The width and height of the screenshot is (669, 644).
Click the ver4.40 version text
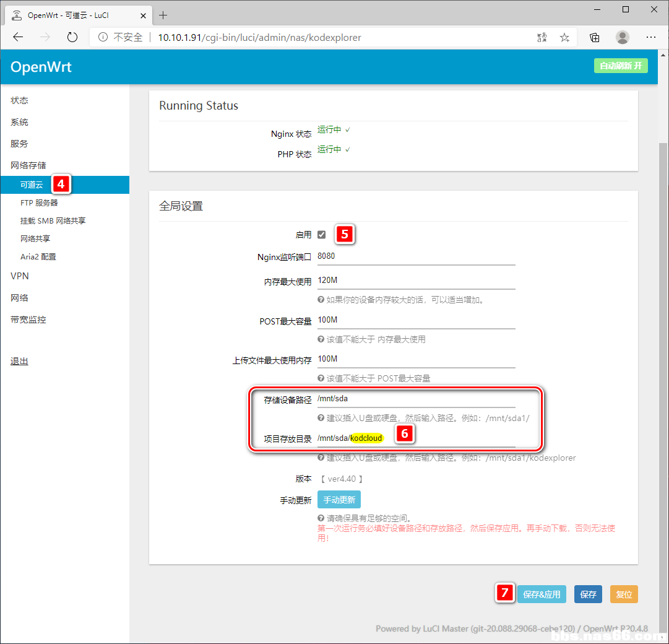coord(342,479)
